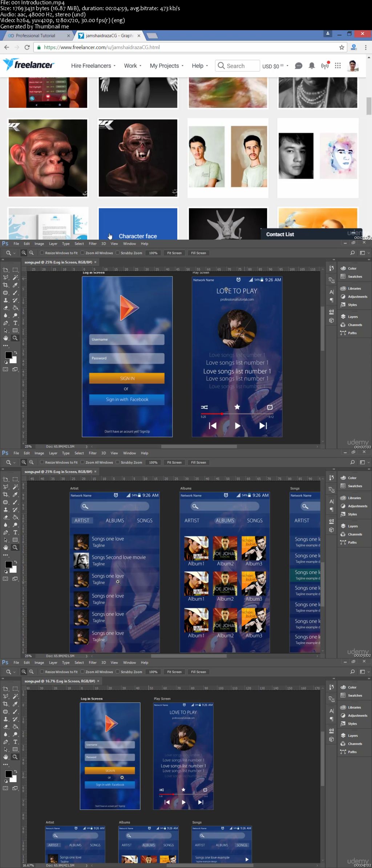Open Paragraph panel icon in frame 00:03:02
Viewport: 372px width, 868px height.
point(331,510)
